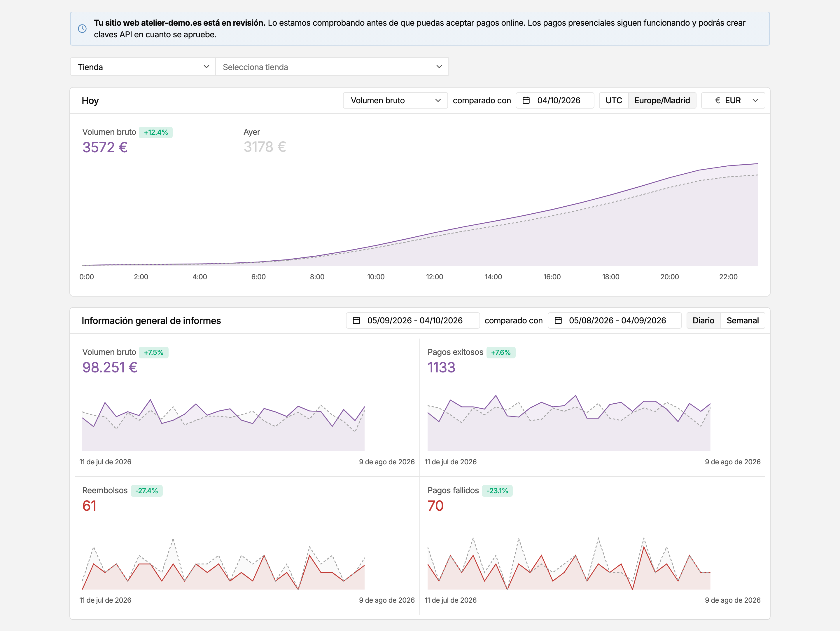Click the chevron in Selecciona tienda field
This screenshot has height=631, width=840.
439,67
